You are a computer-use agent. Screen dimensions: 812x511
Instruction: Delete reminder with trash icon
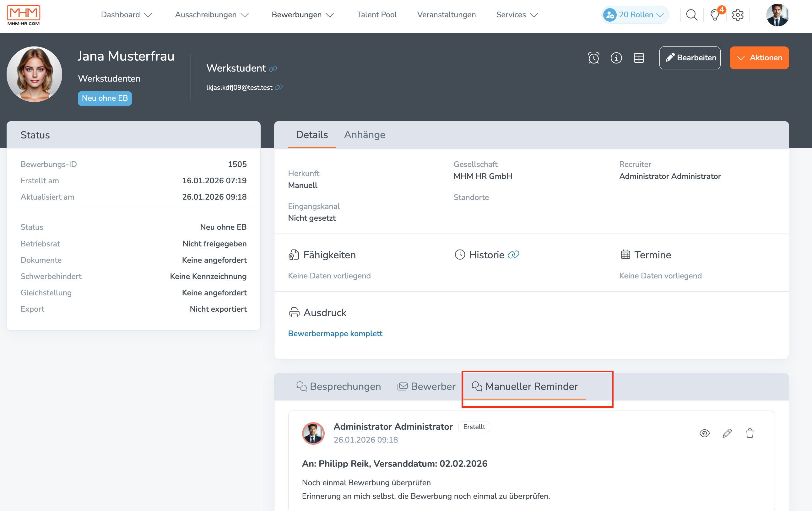coord(750,433)
